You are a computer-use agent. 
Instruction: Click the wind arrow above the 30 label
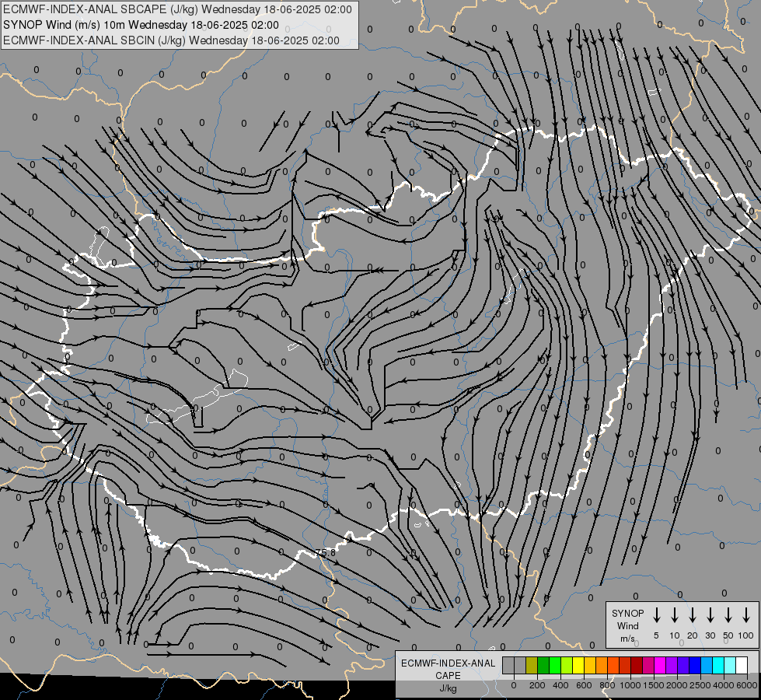[x=710, y=615]
